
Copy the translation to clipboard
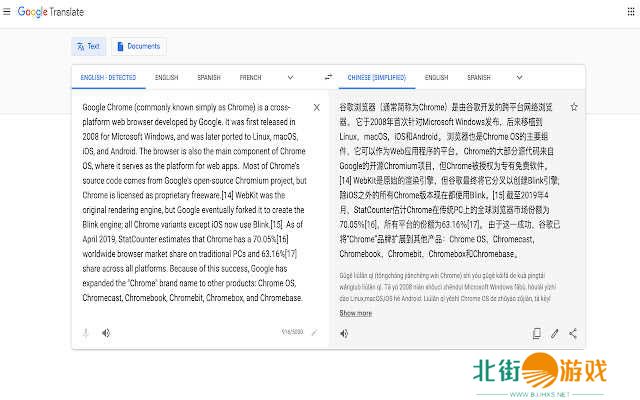pyautogui.click(x=537, y=333)
